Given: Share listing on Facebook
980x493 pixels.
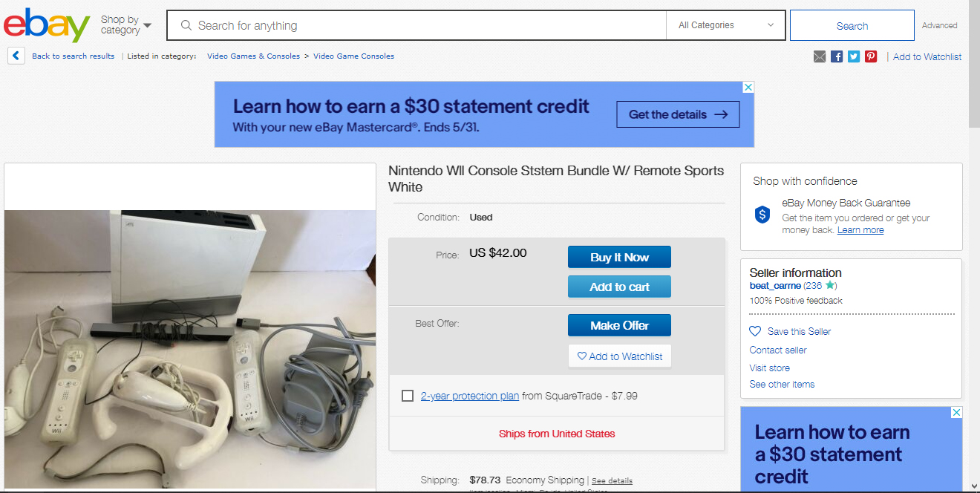Looking at the screenshot, I should pyautogui.click(x=837, y=56).
